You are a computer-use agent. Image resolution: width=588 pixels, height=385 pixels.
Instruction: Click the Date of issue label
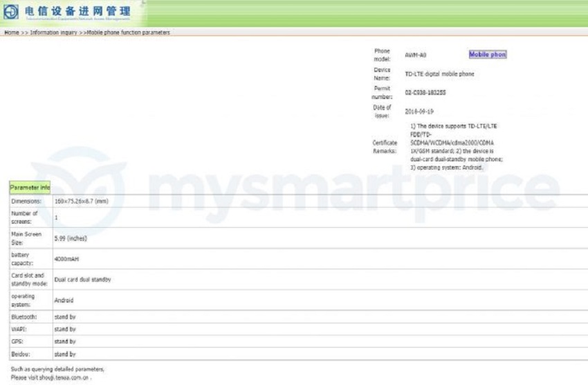coord(382,111)
